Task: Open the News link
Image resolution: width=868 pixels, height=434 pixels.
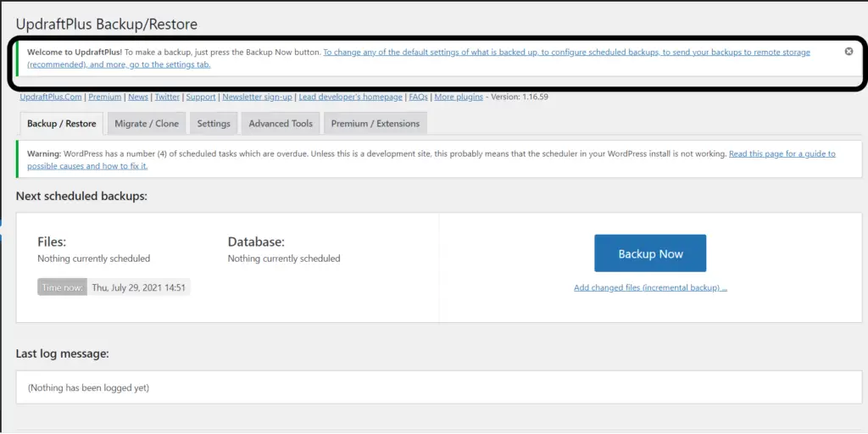Action: pyautogui.click(x=138, y=97)
